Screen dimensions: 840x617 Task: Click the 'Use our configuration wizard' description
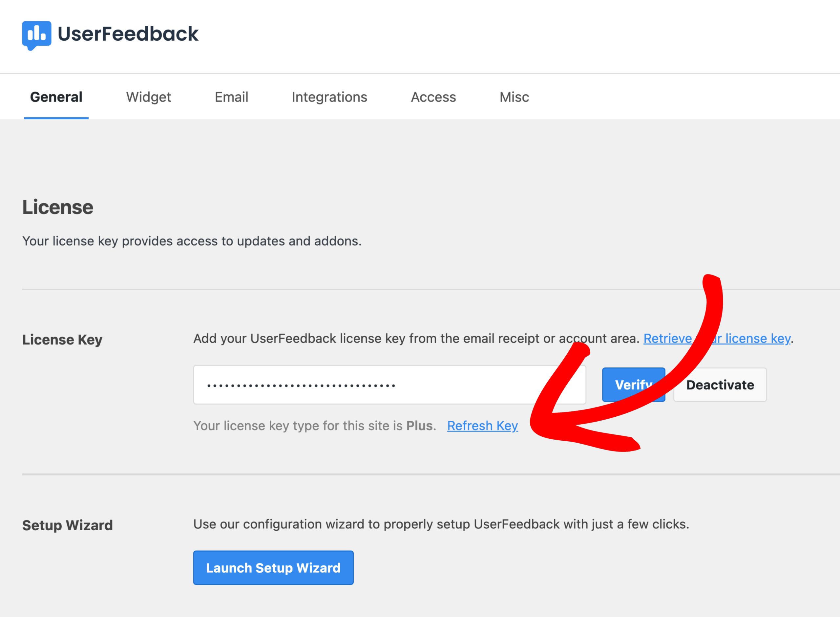[x=441, y=524]
